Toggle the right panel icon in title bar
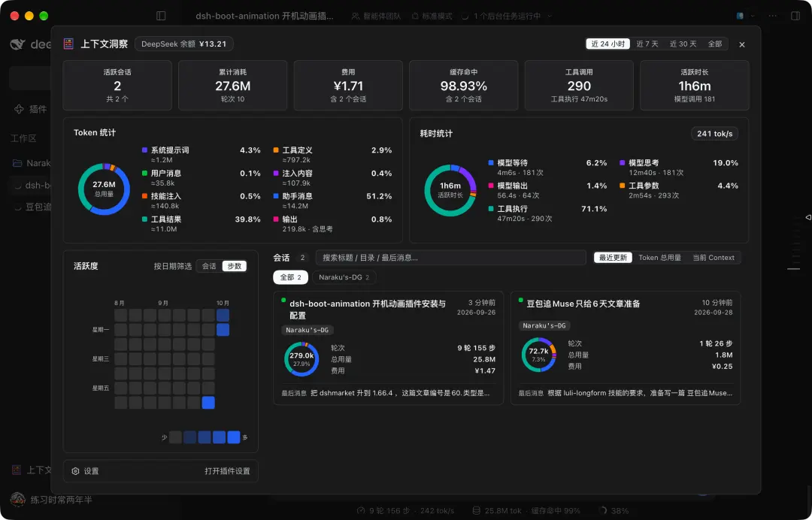The height and width of the screenshot is (520, 812). coord(795,16)
